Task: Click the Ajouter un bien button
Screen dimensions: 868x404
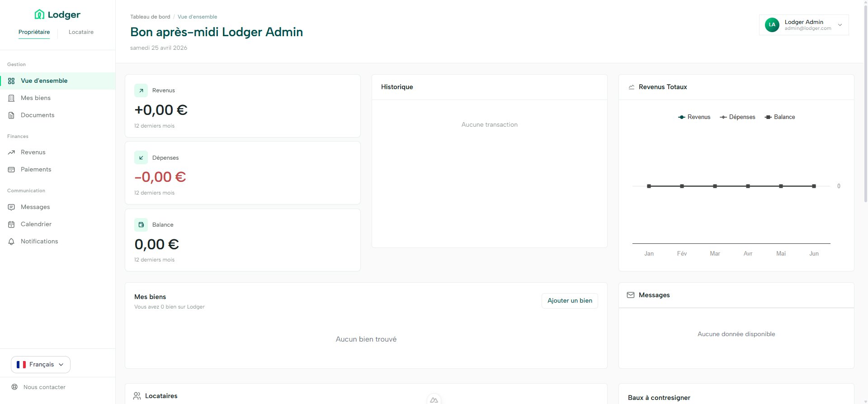Action: [x=570, y=301]
